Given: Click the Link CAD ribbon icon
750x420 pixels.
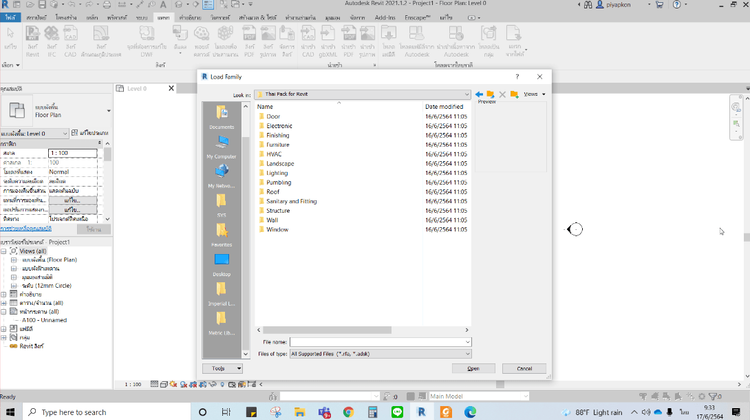Looking at the screenshot, I should coord(70,41).
